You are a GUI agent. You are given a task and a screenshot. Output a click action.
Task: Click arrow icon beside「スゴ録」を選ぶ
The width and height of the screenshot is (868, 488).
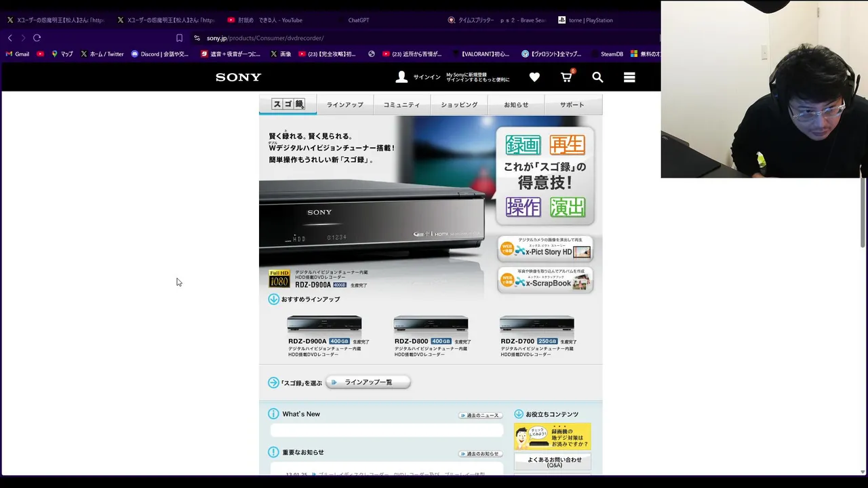tap(274, 382)
